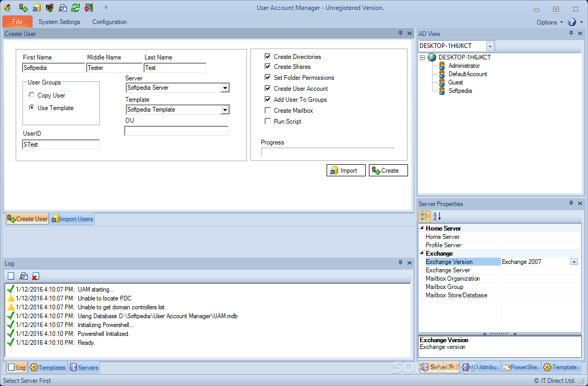Enable the Create Mailbox checkbox
The width and height of the screenshot is (588, 386).
pos(268,110)
